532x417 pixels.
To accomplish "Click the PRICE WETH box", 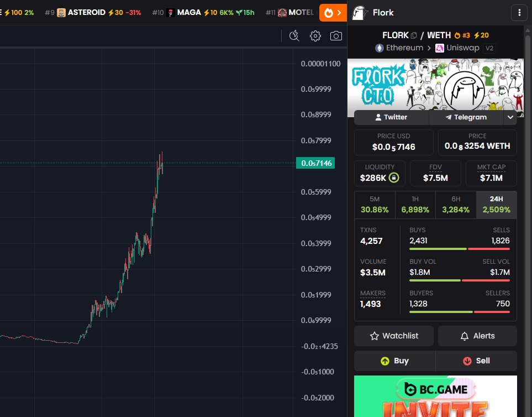I will coord(477,142).
